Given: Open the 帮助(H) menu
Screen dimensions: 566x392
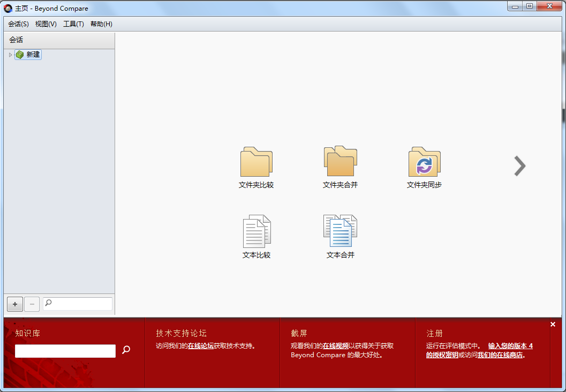Looking at the screenshot, I should tap(101, 24).
